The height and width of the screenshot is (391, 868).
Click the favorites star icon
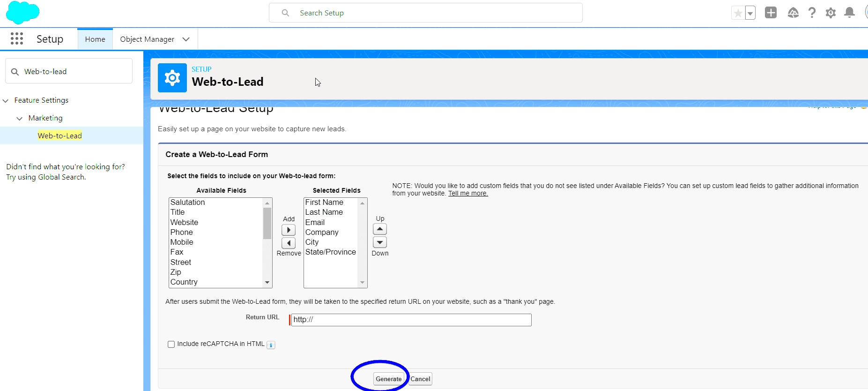pos(738,13)
